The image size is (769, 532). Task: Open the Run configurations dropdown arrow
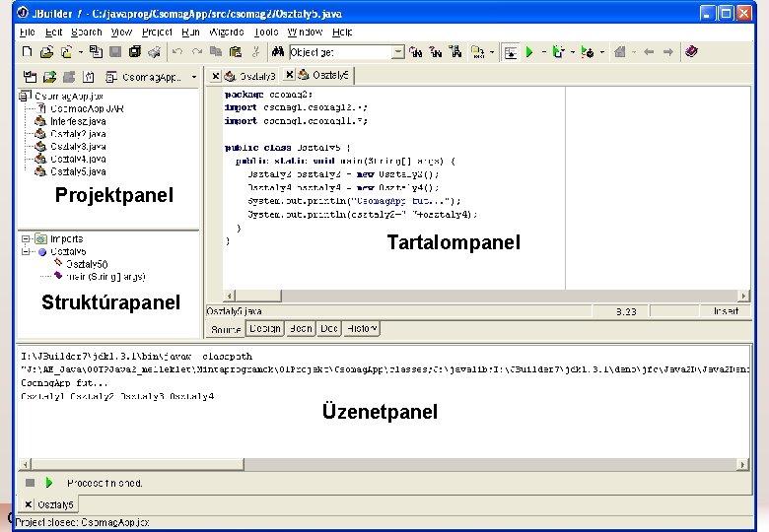coord(544,51)
